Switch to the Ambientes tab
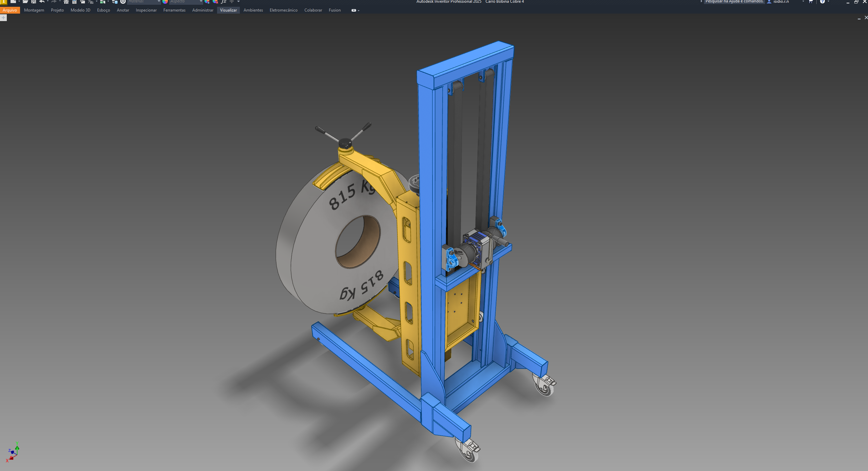 pyautogui.click(x=253, y=10)
